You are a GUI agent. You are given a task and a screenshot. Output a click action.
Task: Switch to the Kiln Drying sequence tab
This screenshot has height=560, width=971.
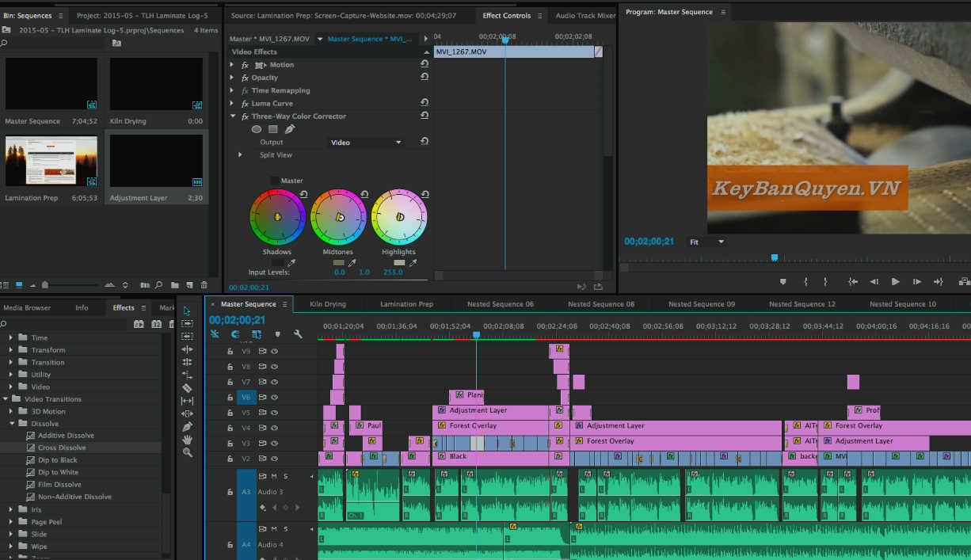[x=328, y=304]
